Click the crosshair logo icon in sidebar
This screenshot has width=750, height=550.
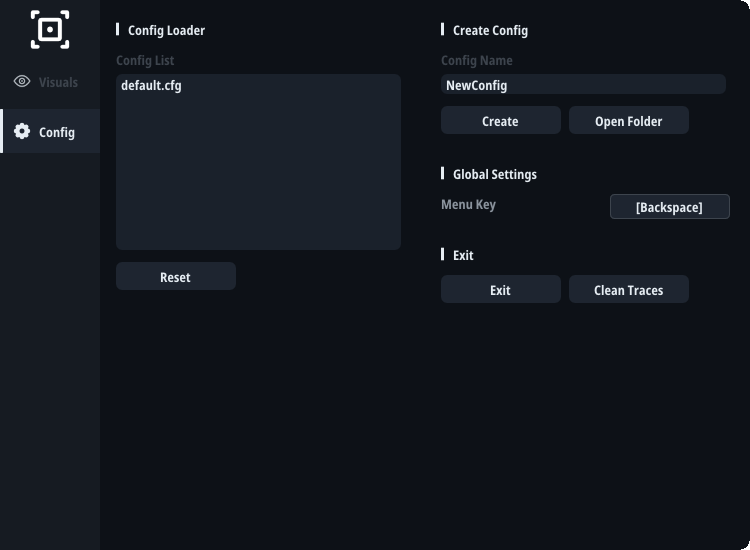(50, 30)
